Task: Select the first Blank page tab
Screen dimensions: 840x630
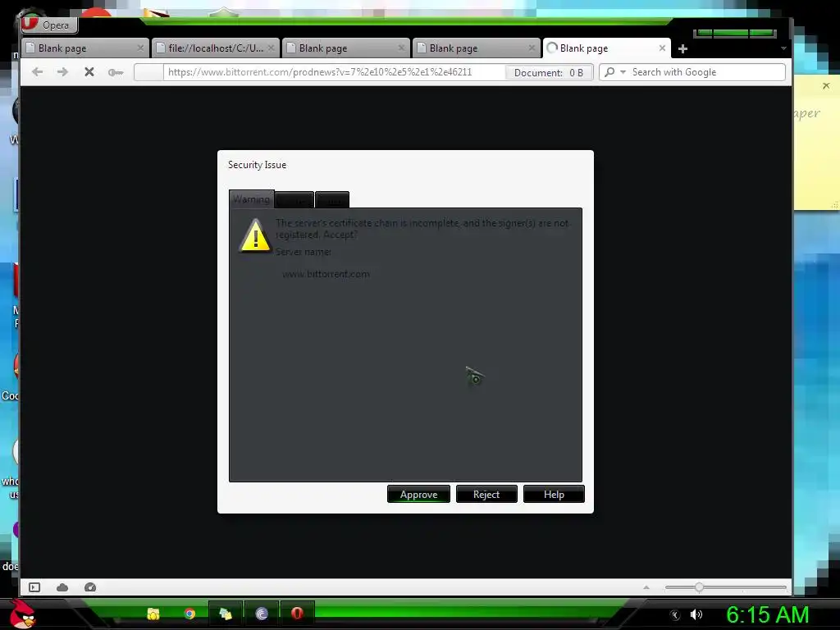Action: coord(84,48)
